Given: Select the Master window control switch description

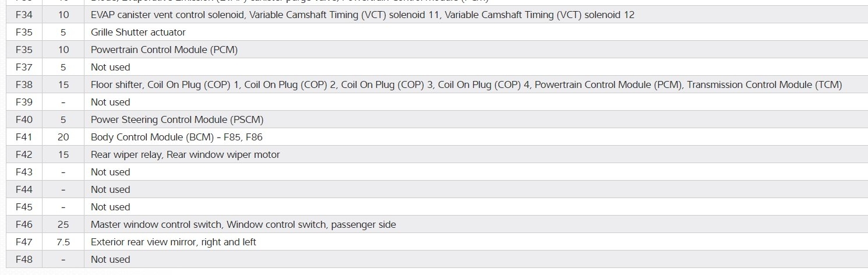Looking at the screenshot, I should click(x=243, y=224).
